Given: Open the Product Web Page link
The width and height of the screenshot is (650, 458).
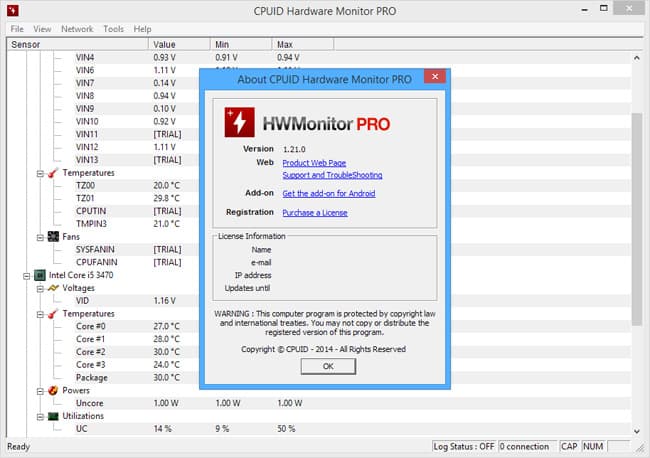Looking at the screenshot, I should coord(315,162).
